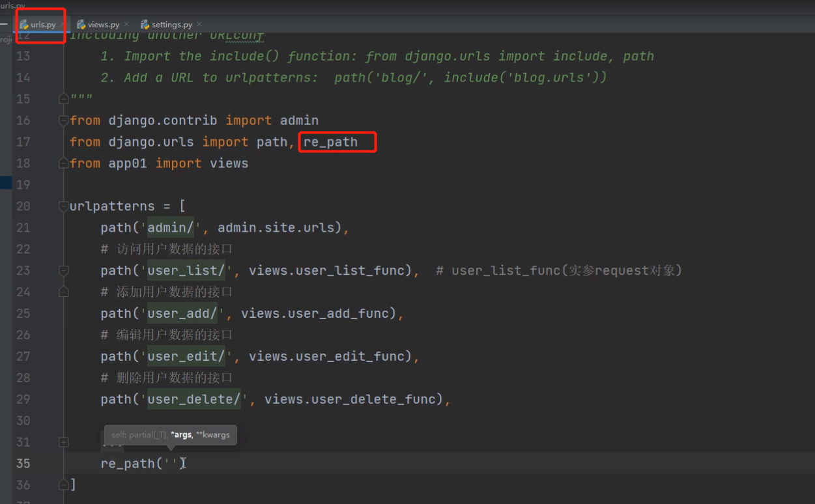Click views.user_list_func on line 23
This screenshot has height=504, width=815.
[326, 271]
